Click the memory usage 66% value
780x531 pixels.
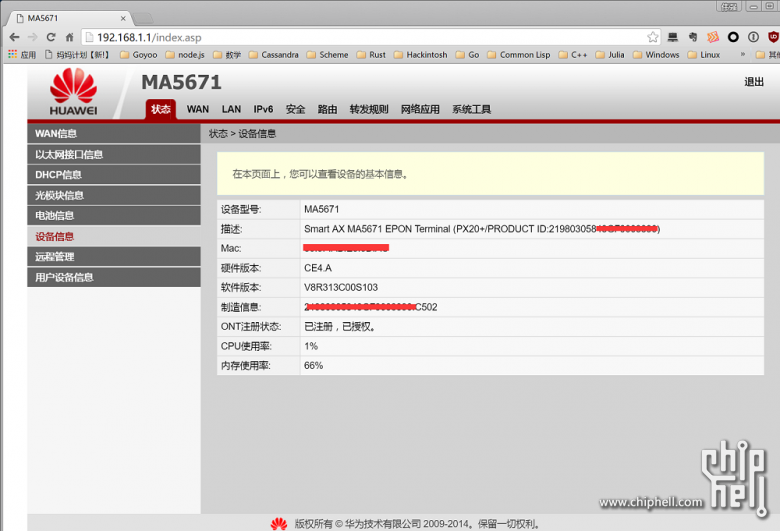(x=313, y=366)
